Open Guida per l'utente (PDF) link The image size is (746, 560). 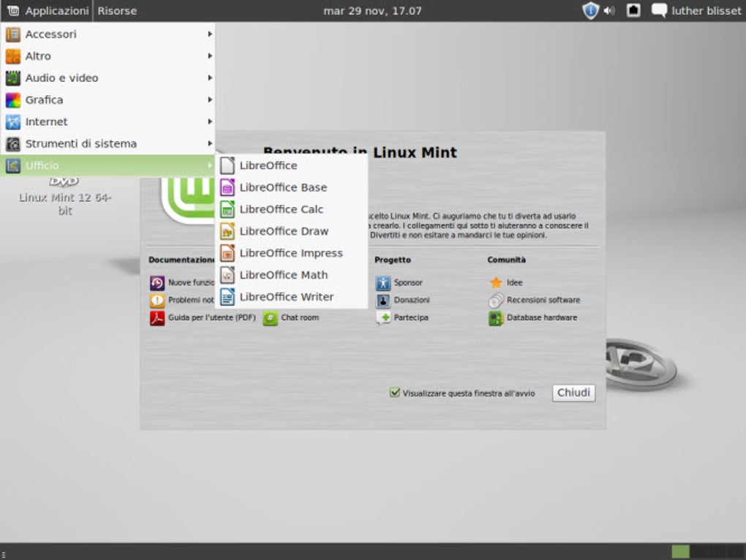pos(211,317)
